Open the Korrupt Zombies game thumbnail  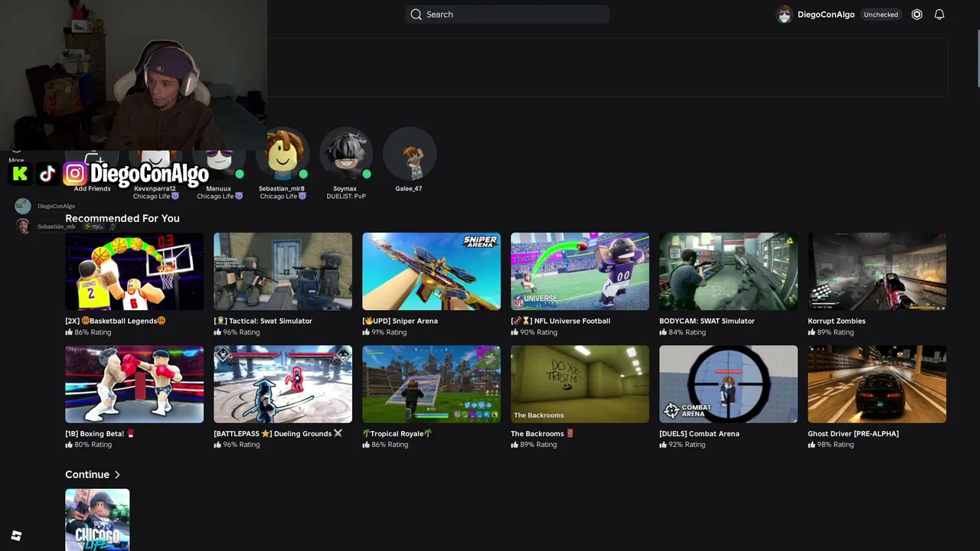877,272
